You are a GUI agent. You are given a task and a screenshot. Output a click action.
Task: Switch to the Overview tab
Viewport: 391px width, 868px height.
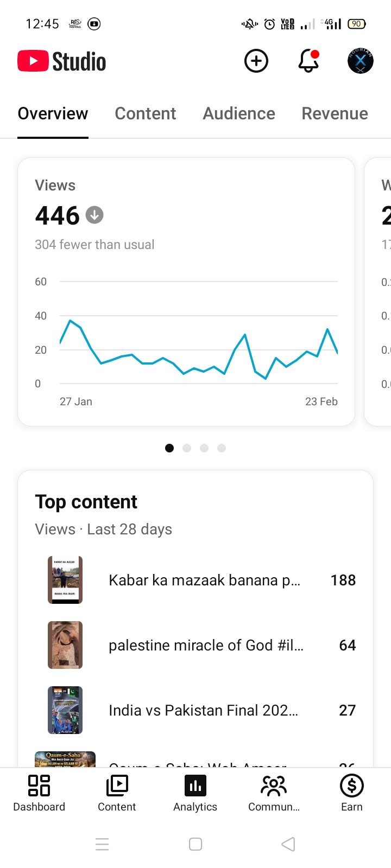coord(53,113)
